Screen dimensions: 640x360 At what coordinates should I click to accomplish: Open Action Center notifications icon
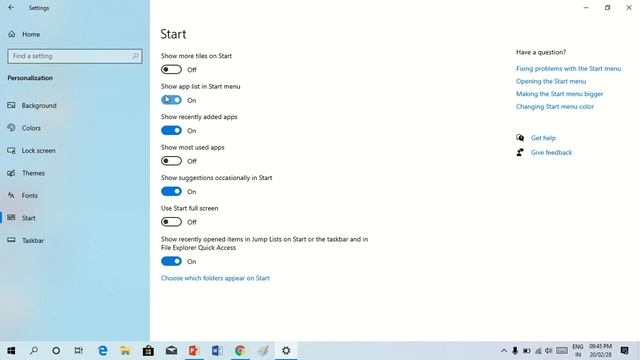(624, 351)
